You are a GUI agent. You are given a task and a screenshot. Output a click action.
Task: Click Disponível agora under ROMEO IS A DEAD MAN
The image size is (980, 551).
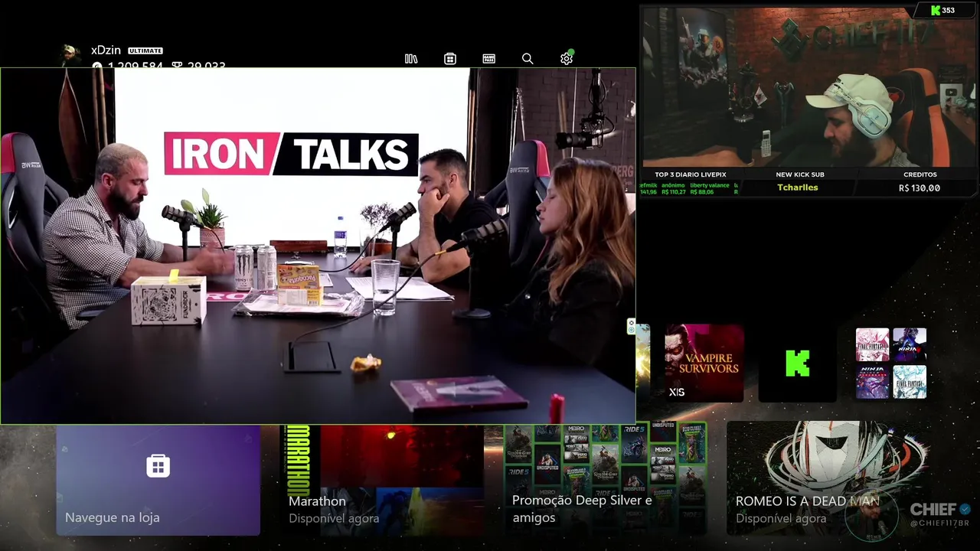click(x=781, y=518)
